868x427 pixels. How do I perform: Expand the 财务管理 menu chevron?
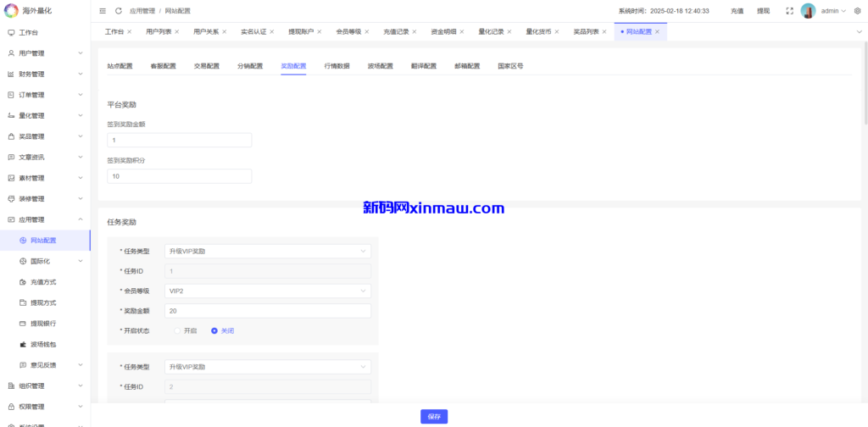[81, 74]
